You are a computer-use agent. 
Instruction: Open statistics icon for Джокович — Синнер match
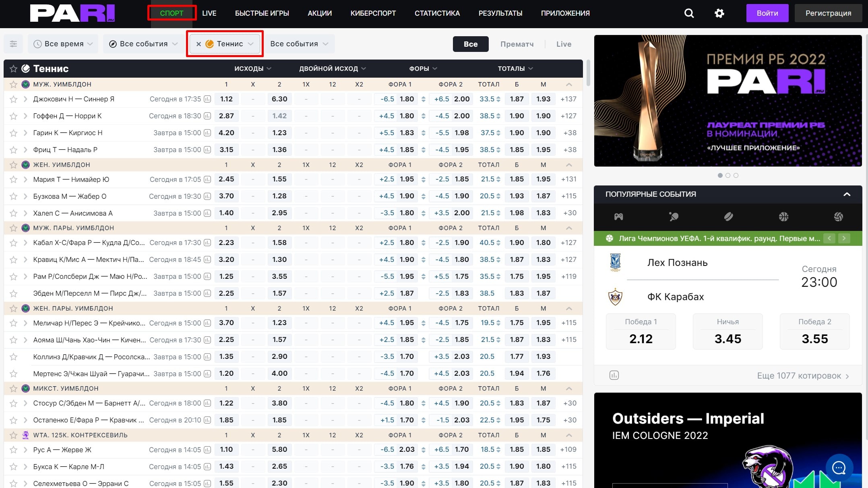pos(207,99)
